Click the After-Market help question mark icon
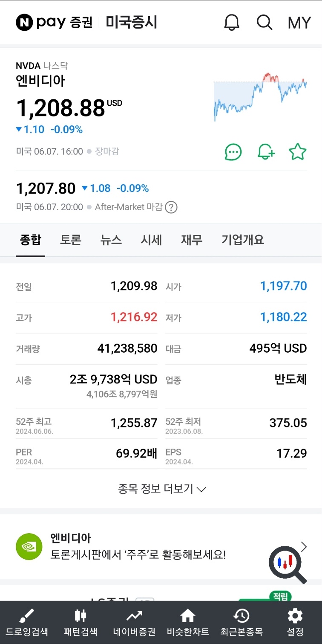Image resolution: width=322 pixels, height=644 pixels. [x=171, y=207]
